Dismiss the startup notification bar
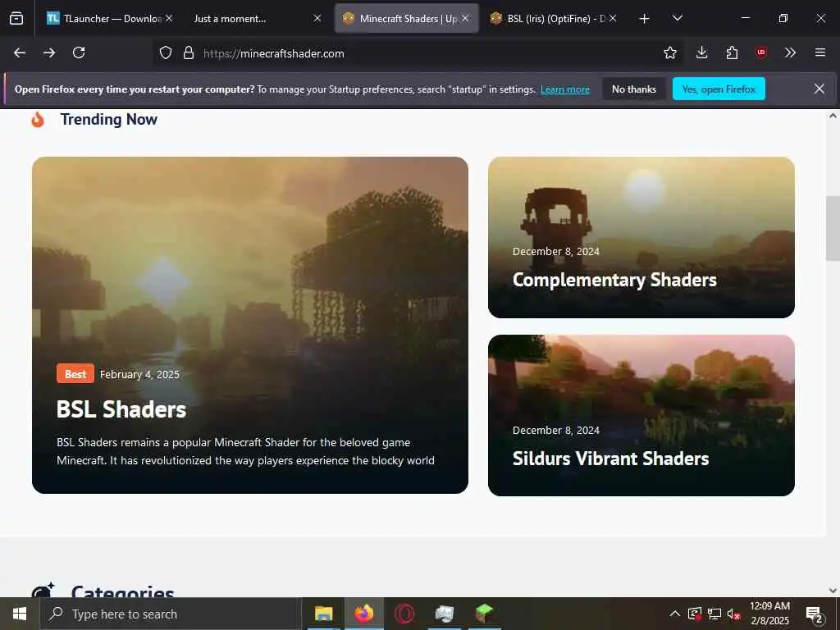 pos(819,89)
